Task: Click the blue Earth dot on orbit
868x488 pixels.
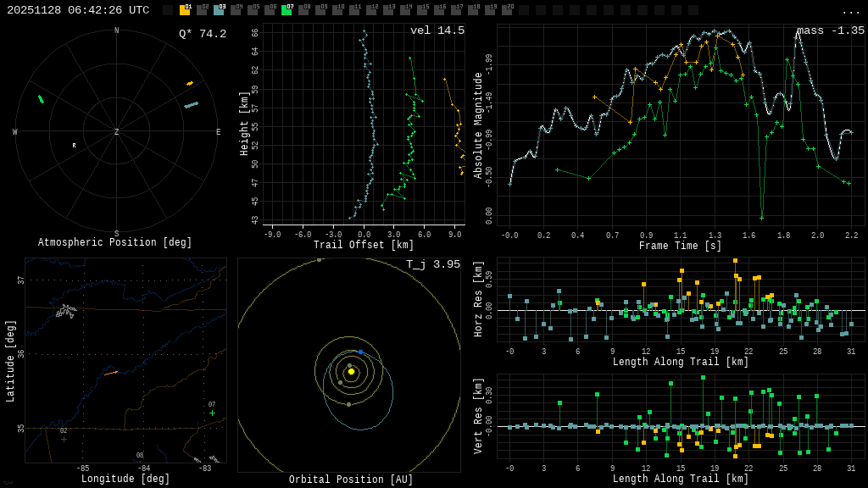Action: (360, 352)
